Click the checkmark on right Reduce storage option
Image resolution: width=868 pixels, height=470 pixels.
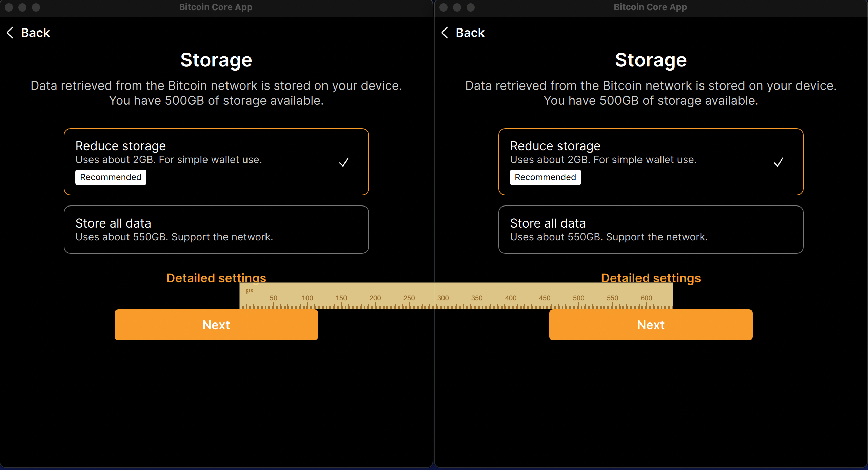point(778,162)
